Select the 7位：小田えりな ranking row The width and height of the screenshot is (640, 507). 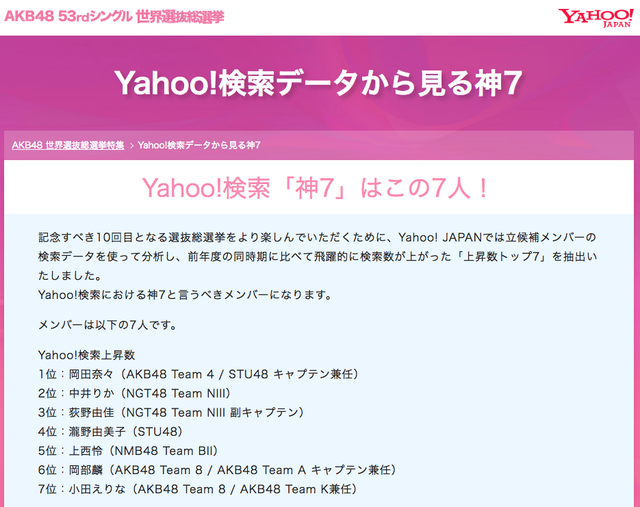(x=198, y=489)
